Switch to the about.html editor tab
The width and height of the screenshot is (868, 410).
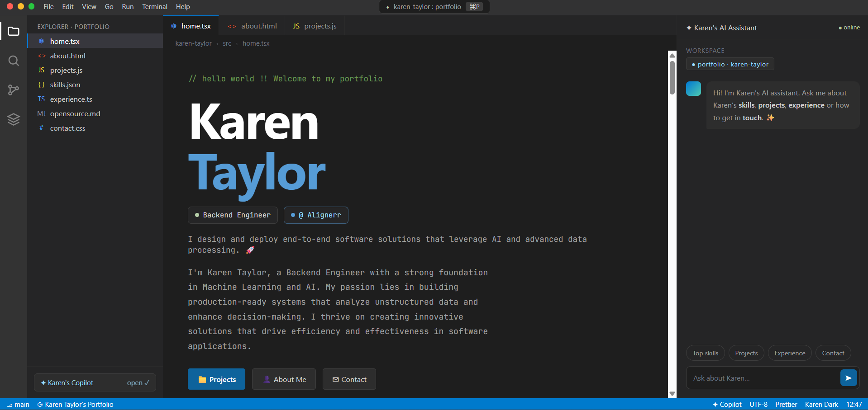252,26
